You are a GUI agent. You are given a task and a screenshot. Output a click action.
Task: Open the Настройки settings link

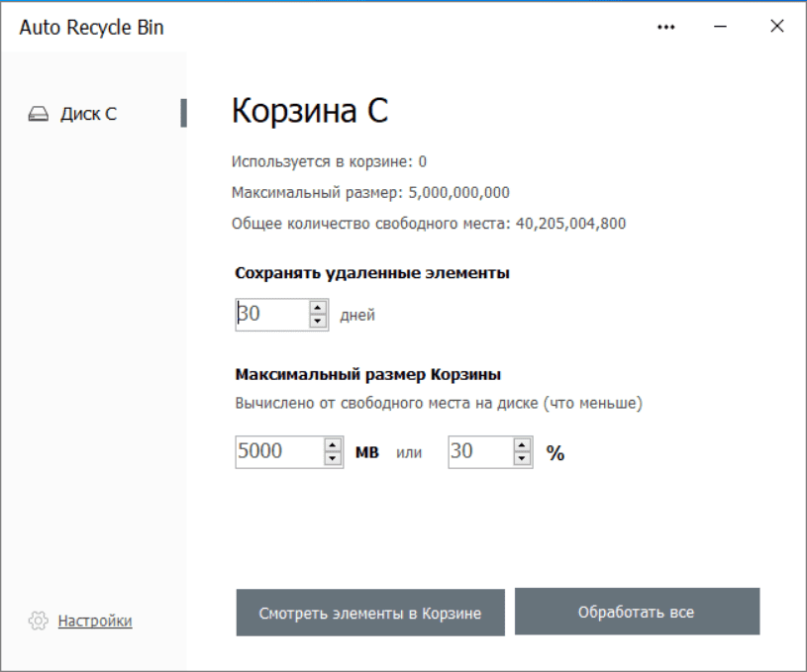click(x=95, y=622)
